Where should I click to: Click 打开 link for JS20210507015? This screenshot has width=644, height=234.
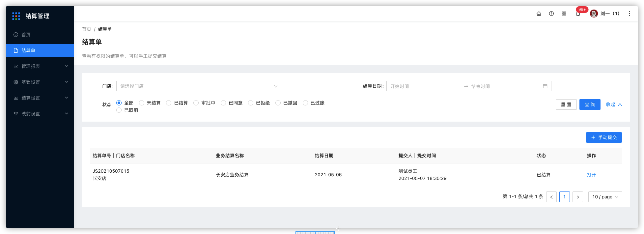pos(591,175)
